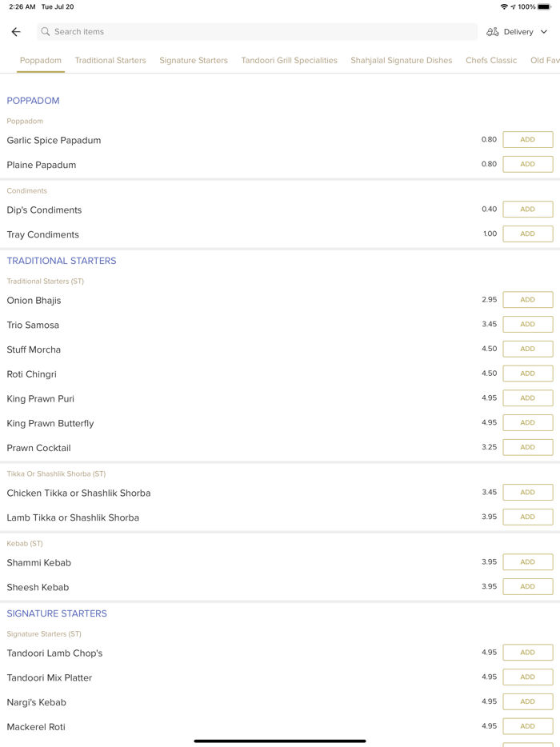Expand the Delivery dropdown chevron
This screenshot has width=560, height=747.
(544, 32)
